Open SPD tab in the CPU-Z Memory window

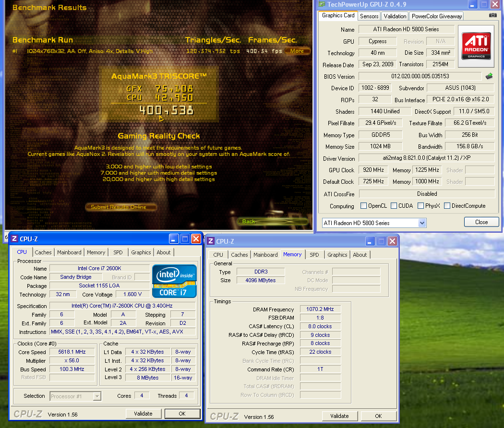pyautogui.click(x=314, y=254)
